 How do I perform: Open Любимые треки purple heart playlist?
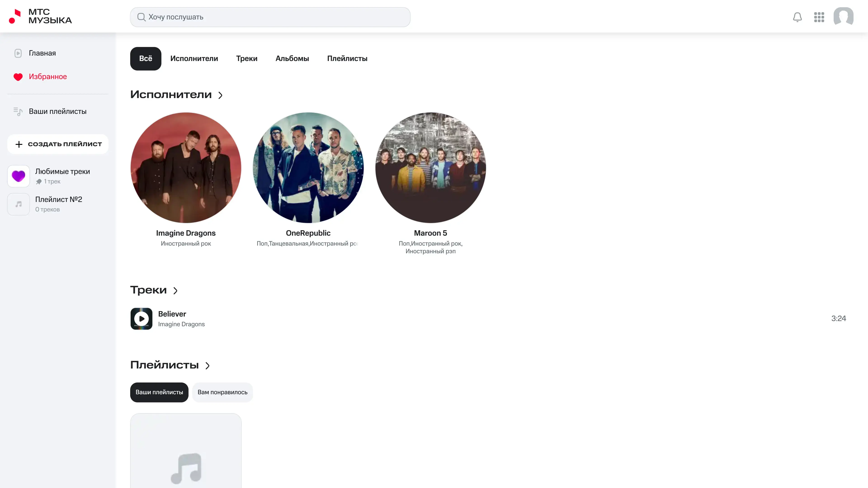click(19, 176)
